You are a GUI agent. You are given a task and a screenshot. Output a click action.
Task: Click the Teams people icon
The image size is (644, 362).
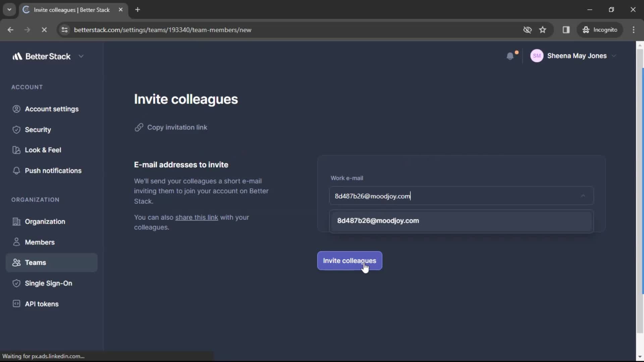16,262
